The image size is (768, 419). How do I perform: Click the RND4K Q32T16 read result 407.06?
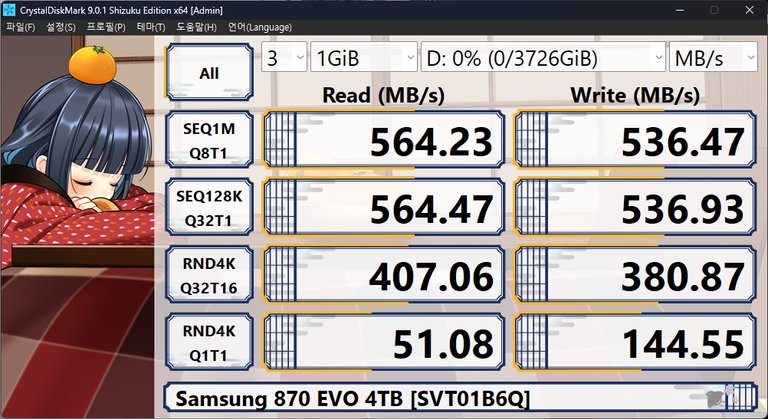pos(384,274)
